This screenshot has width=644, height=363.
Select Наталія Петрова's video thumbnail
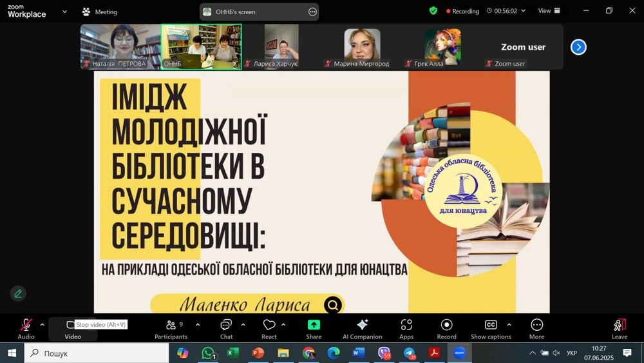(x=120, y=46)
